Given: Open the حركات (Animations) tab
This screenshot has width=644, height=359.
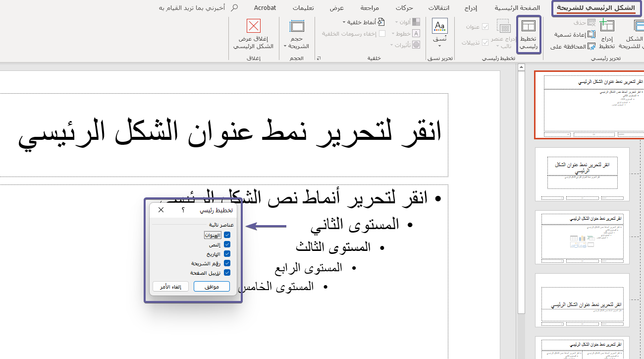Looking at the screenshot, I should pyautogui.click(x=404, y=8).
